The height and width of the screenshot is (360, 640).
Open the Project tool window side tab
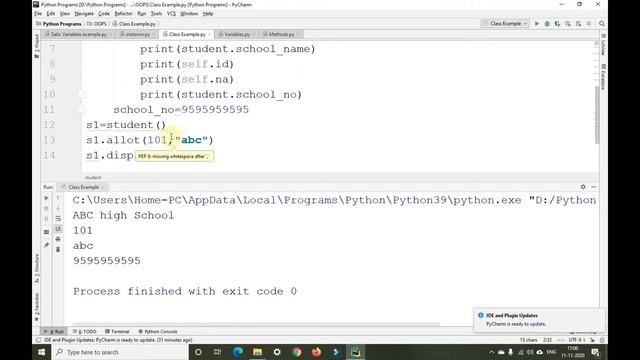[x=37, y=46]
